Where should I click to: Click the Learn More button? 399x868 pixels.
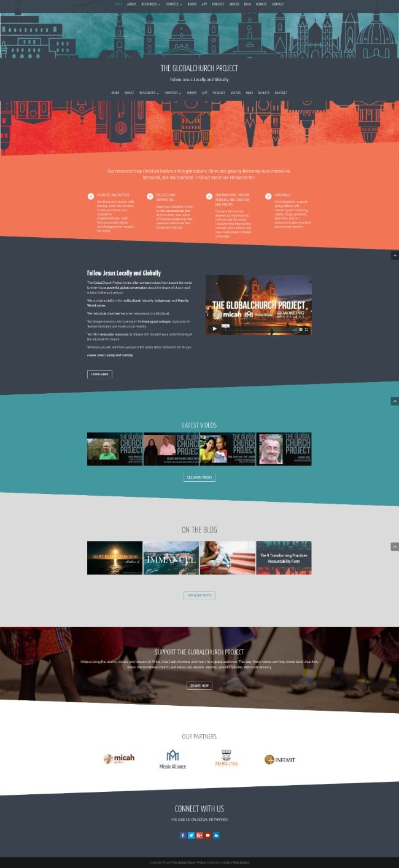point(99,374)
